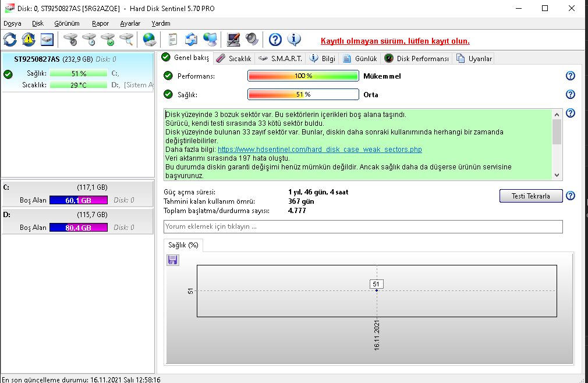
Task: Click the help icon beside Performans bar
Action: click(x=571, y=76)
